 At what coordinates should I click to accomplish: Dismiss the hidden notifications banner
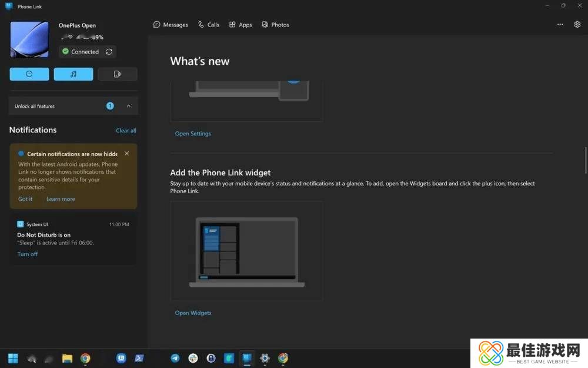[127, 154]
